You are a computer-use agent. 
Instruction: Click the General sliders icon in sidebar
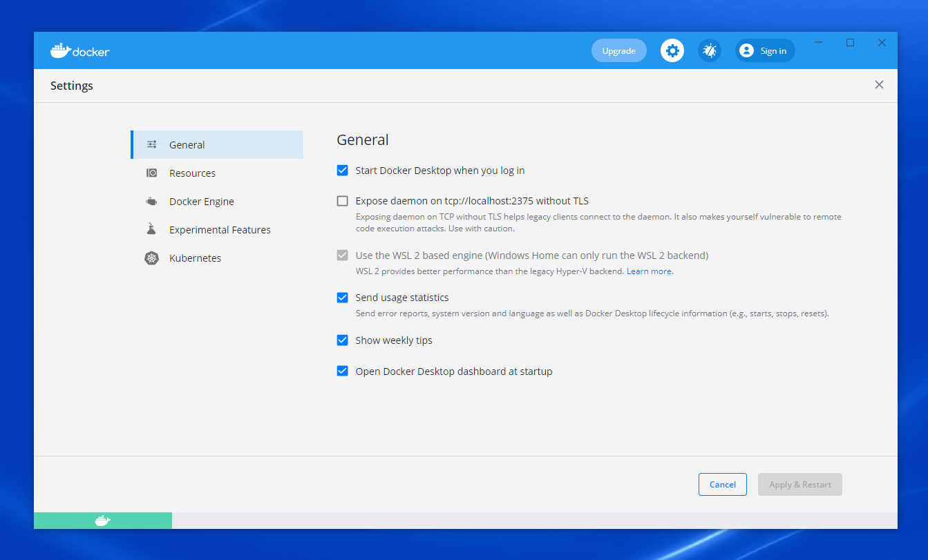(x=151, y=145)
